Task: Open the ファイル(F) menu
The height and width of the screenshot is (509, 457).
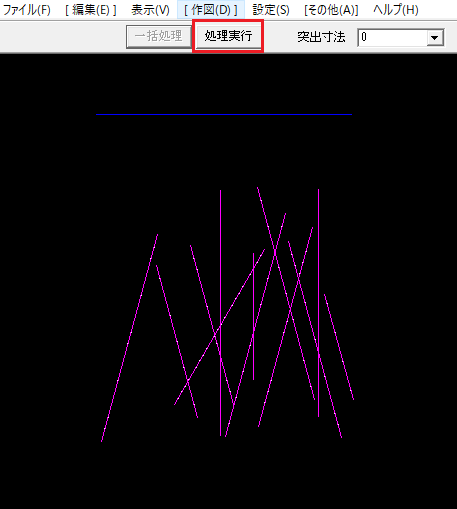Action: click(27, 10)
